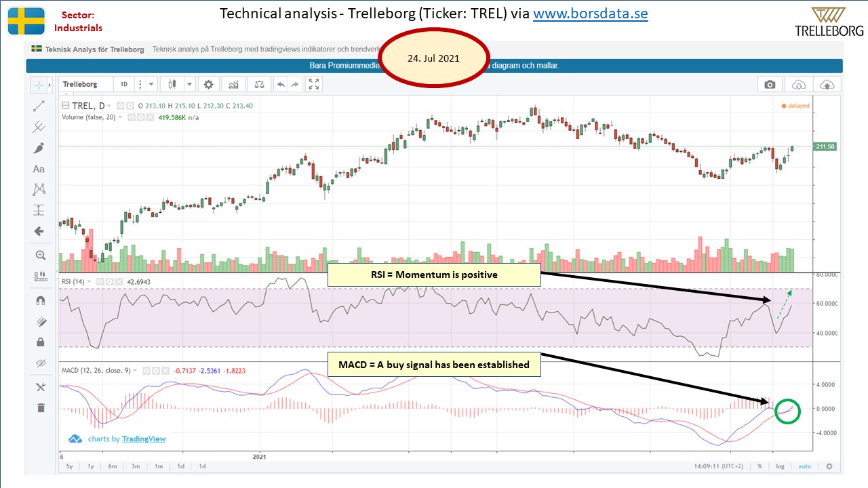Viewport: 868px width, 488px height.
Task: Click the Trelleborg symbol search field
Action: [x=86, y=85]
